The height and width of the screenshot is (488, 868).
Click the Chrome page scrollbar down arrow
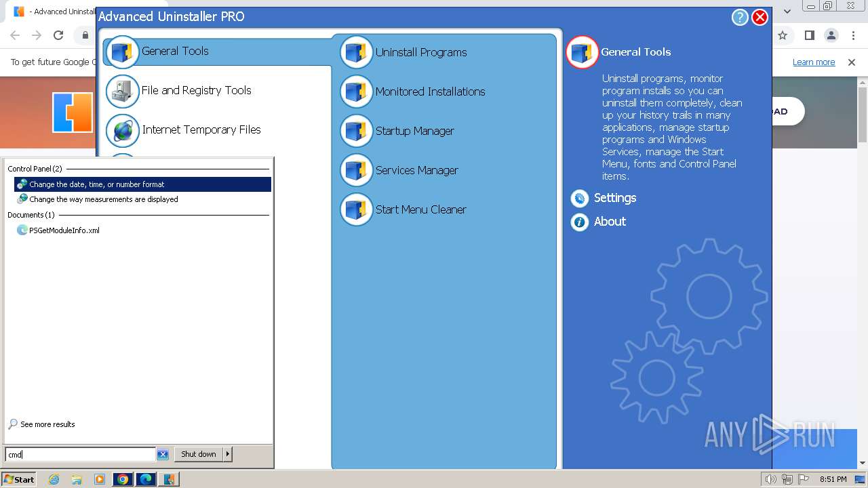tap(862, 464)
